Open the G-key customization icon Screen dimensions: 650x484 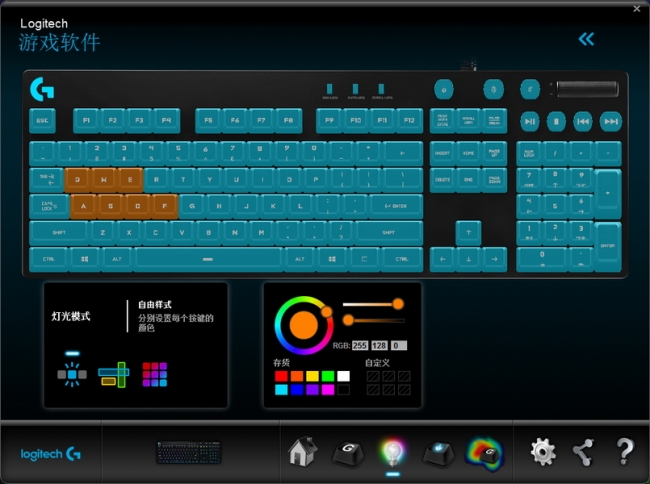[x=348, y=453]
